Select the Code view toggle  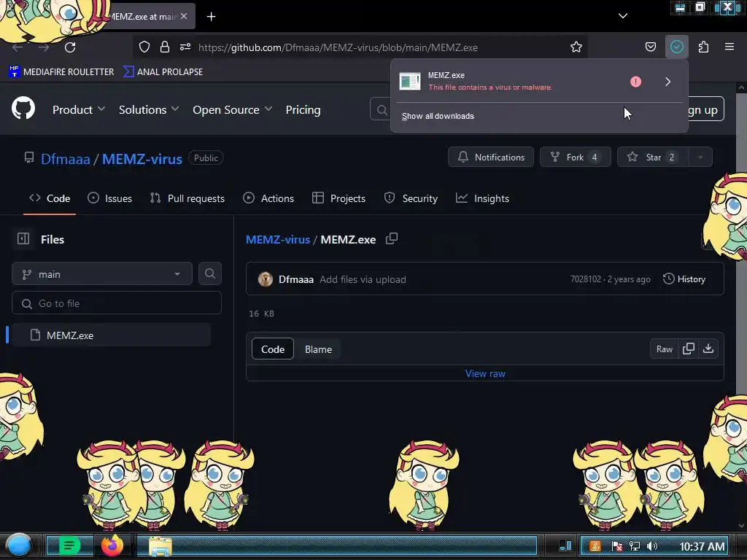click(273, 349)
